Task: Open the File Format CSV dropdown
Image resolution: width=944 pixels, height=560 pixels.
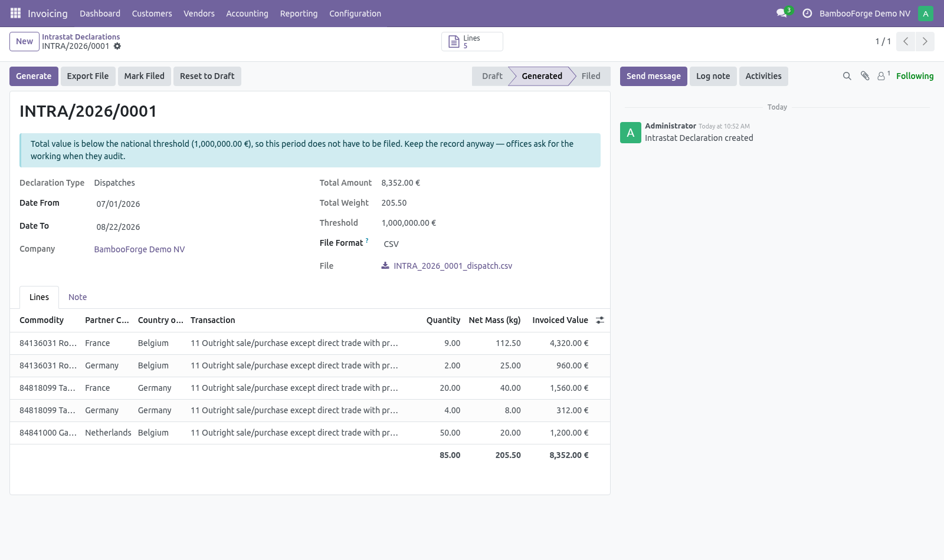Action: [490, 244]
